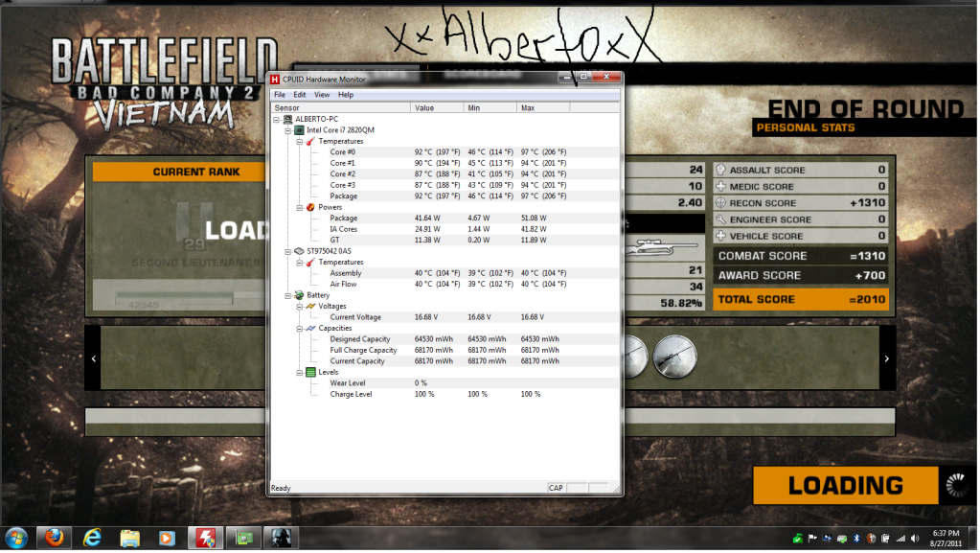
Task: Click the CAP indicator in status bar
Action: pyautogui.click(x=556, y=489)
